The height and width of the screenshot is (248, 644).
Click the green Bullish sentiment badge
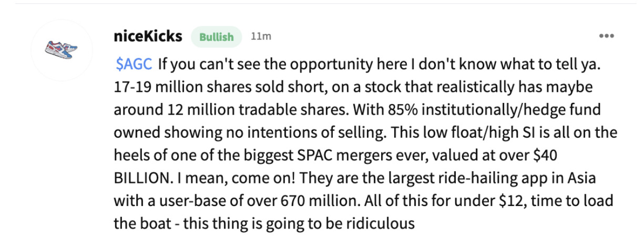(x=217, y=37)
